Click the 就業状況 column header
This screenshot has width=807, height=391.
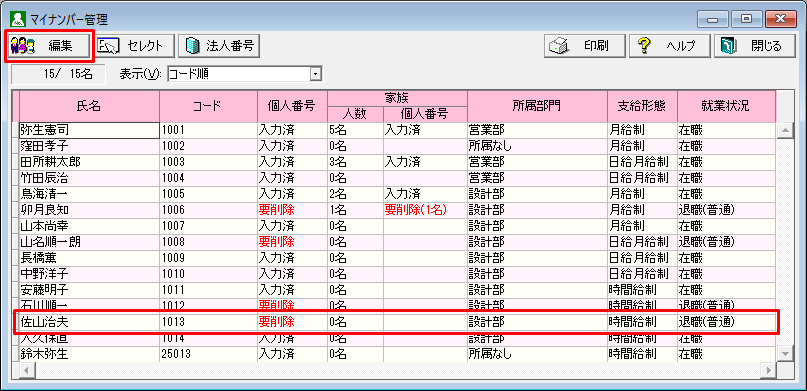coord(726,106)
